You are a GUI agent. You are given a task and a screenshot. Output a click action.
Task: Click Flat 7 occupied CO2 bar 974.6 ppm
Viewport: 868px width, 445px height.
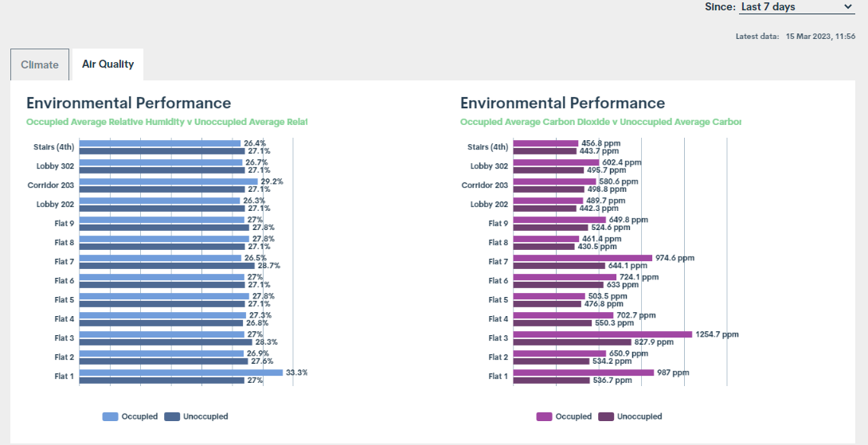[582, 258]
